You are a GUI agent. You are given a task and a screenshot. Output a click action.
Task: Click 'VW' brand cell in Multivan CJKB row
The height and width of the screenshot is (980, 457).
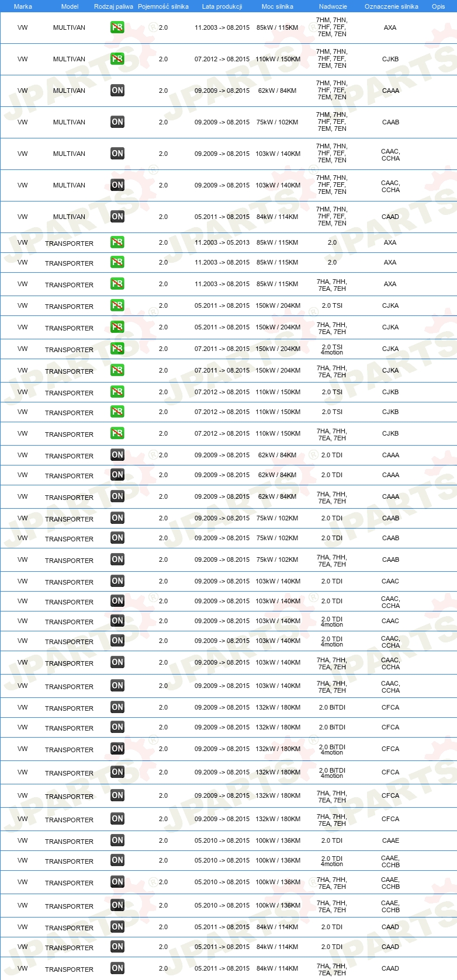pyautogui.click(x=23, y=59)
